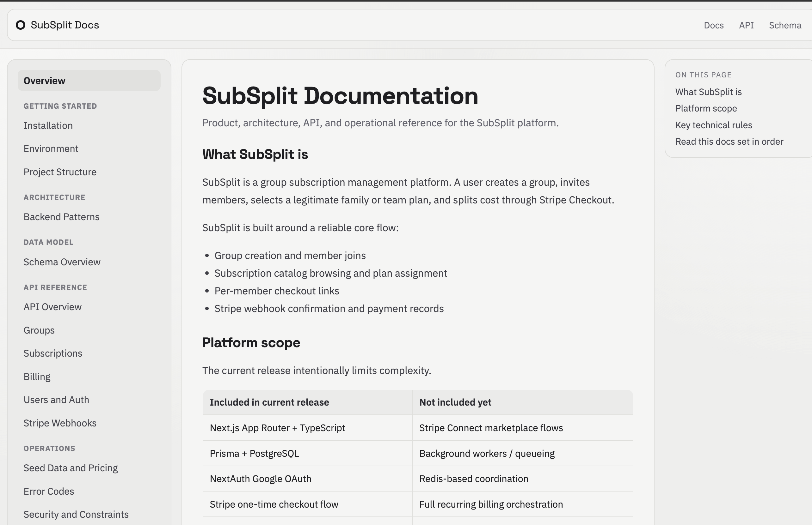812x525 pixels.
Task: Open the Installation sidebar page
Action: [x=48, y=125]
